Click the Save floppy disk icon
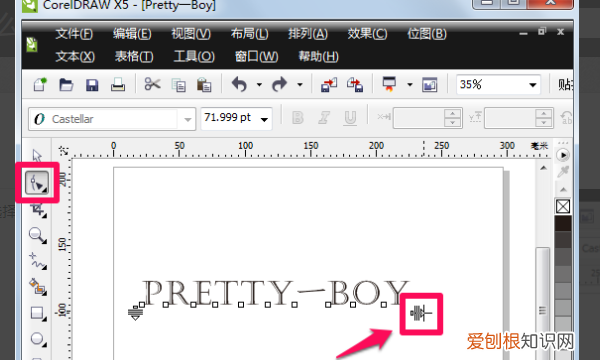The width and height of the screenshot is (600, 360). (92, 85)
